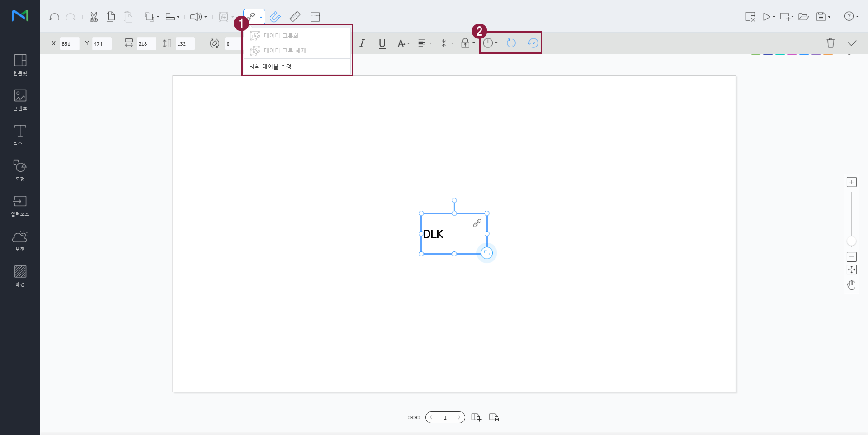Toggle the magnet snap tool
The width and height of the screenshot is (868, 435).
275,17
